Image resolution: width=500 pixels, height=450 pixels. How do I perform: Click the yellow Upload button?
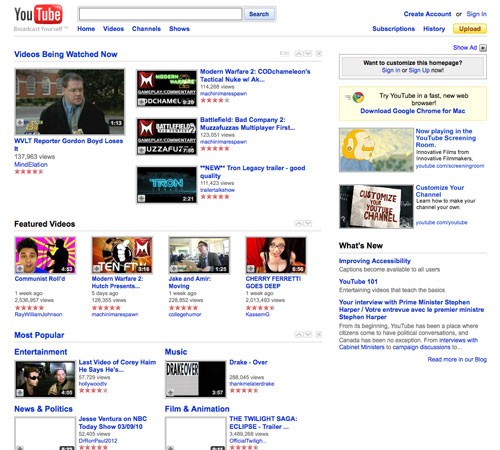(x=470, y=29)
